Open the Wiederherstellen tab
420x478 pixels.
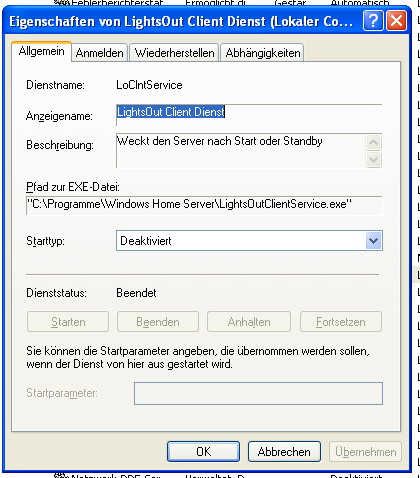pyautogui.click(x=174, y=53)
